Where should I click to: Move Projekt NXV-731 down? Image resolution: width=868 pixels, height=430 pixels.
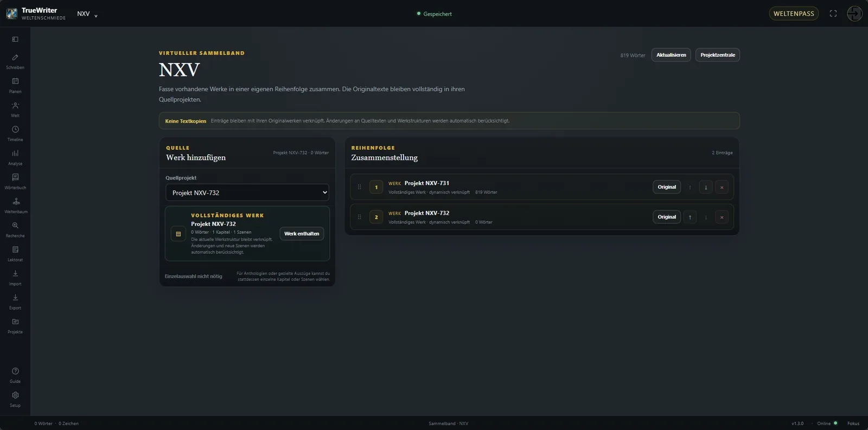tap(706, 187)
